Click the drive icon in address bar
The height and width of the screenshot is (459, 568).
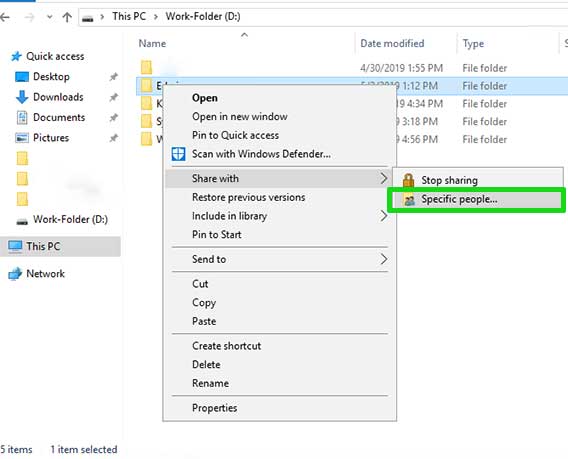point(87,18)
